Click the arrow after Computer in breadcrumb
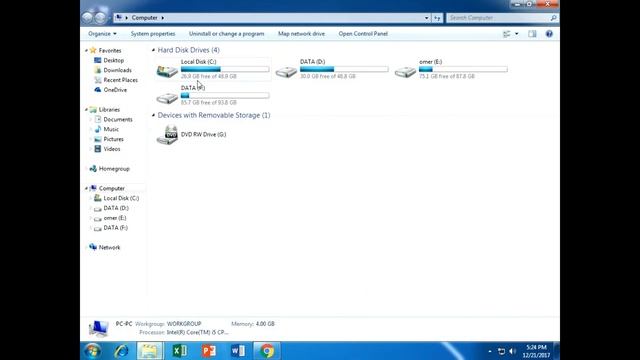The width and height of the screenshot is (640, 360). (162, 18)
